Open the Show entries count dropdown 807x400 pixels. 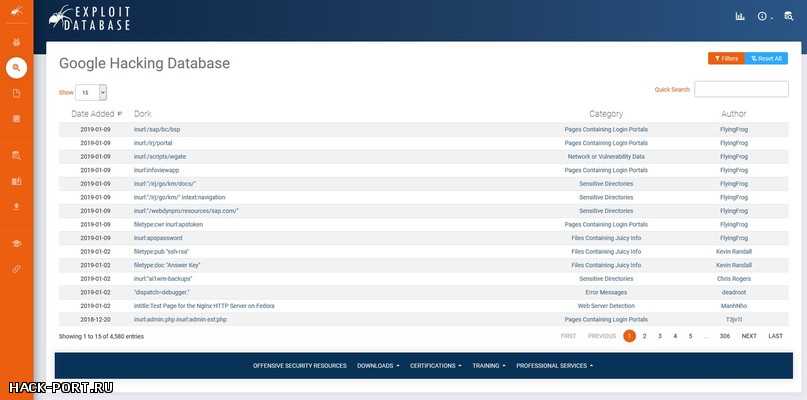click(91, 93)
